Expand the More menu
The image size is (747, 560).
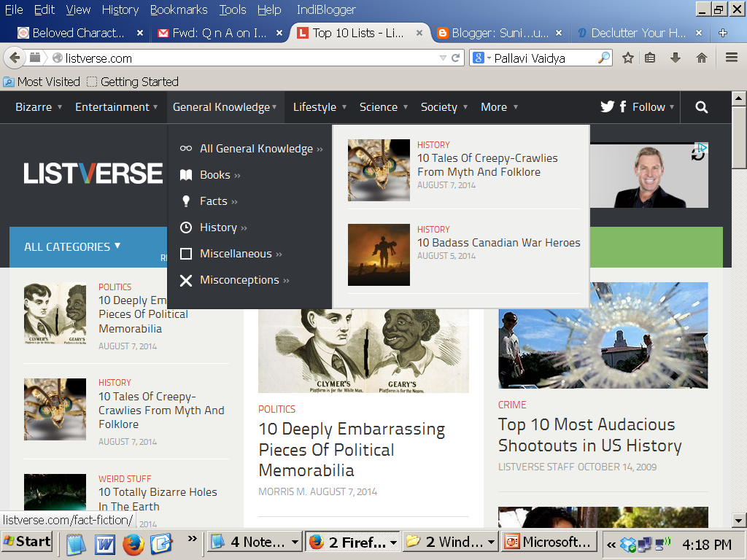[x=499, y=107]
